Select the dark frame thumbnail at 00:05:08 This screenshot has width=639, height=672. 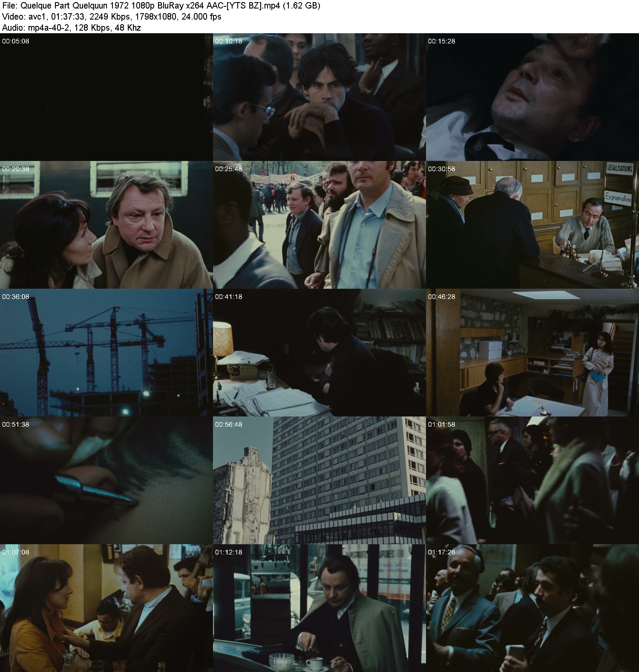[x=106, y=97]
